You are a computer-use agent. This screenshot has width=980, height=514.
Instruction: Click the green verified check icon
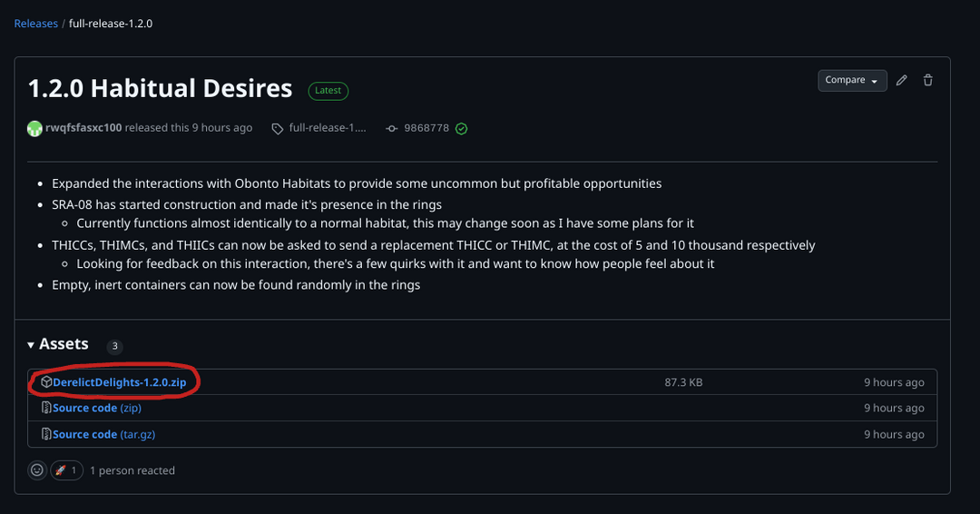[461, 129]
